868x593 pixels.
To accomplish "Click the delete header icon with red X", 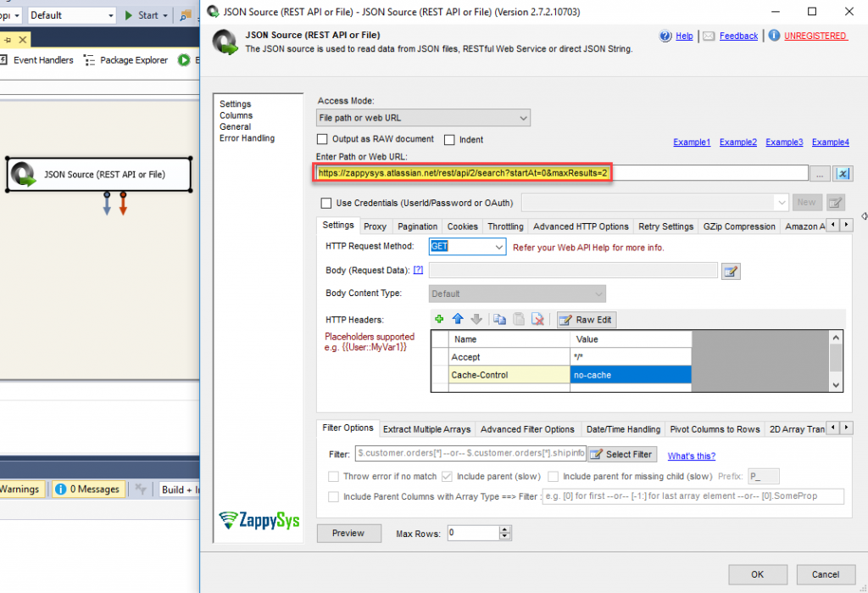I will tap(537, 320).
